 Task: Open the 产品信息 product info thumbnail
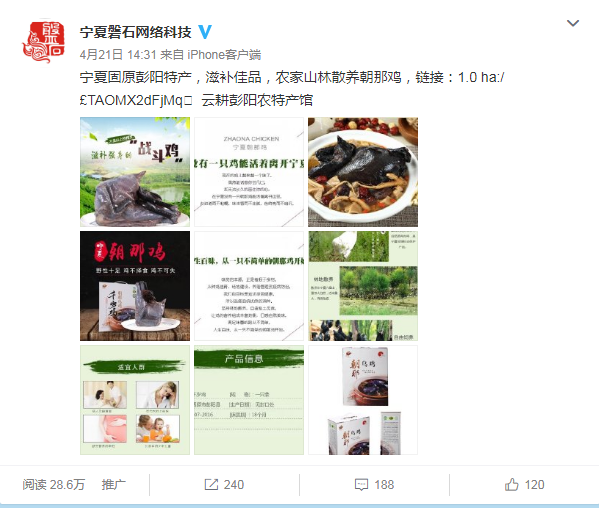click(249, 400)
